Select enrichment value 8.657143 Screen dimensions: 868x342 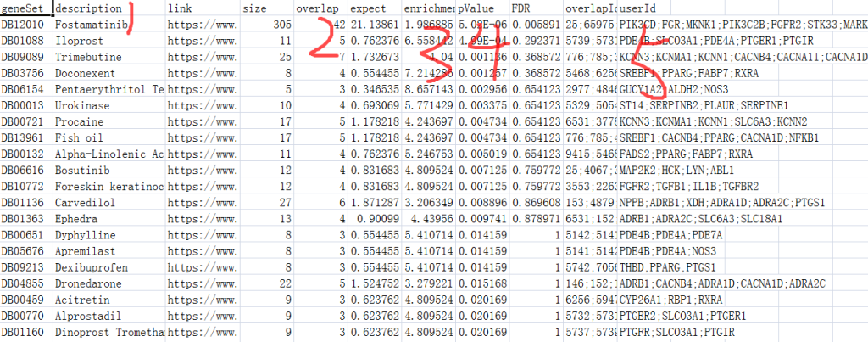click(x=428, y=89)
